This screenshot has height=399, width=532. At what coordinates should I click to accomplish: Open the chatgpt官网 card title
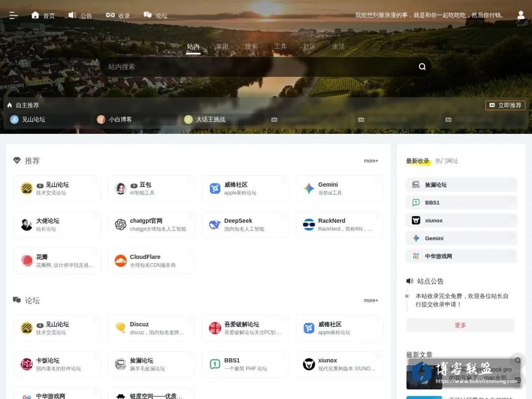[146, 221]
